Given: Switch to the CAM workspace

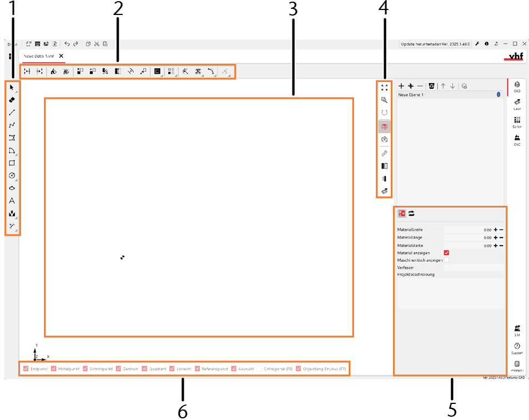Looking at the screenshot, I should click(517, 104).
